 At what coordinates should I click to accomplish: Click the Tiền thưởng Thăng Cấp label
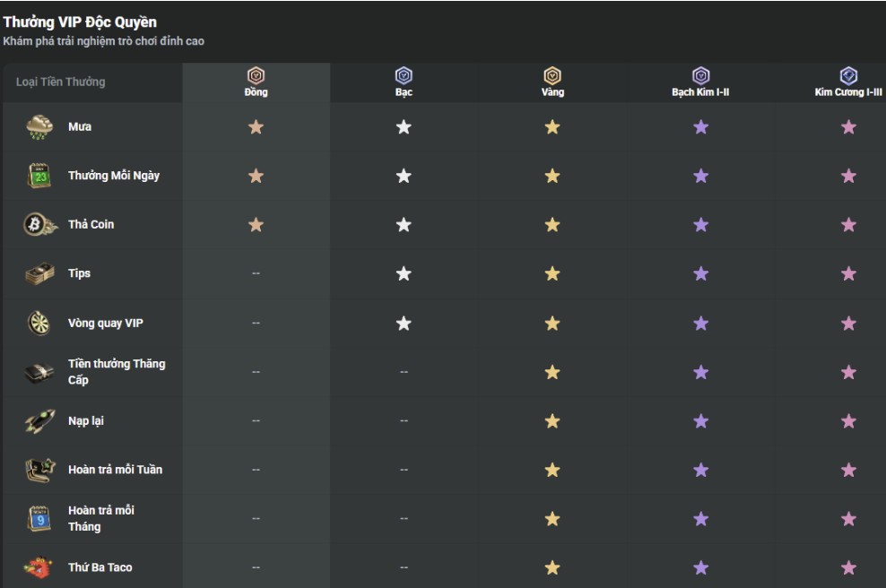(117, 372)
